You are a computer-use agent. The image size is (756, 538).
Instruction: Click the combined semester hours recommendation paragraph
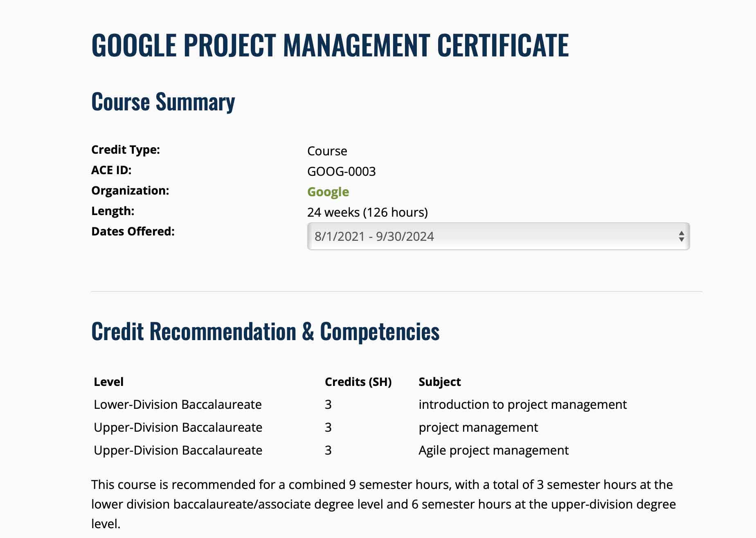[383, 504]
